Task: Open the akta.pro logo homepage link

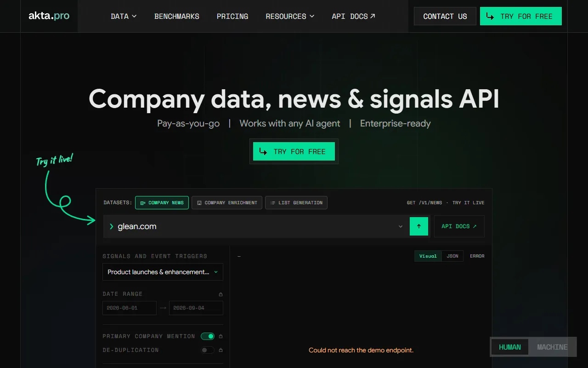Action: point(49,16)
